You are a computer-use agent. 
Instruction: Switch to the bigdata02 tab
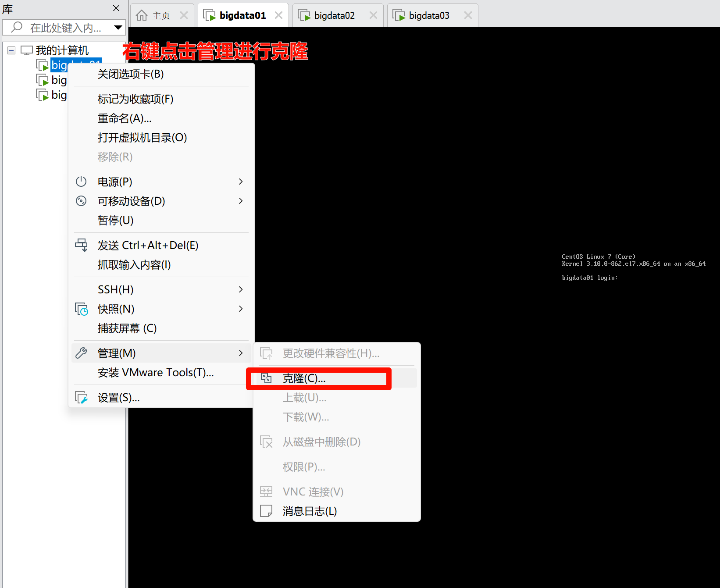pos(338,15)
